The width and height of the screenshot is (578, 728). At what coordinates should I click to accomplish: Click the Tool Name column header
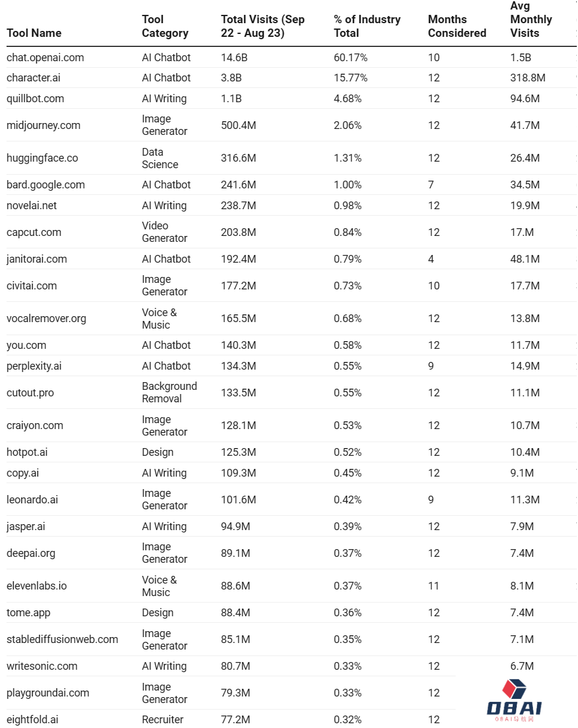point(34,33)
